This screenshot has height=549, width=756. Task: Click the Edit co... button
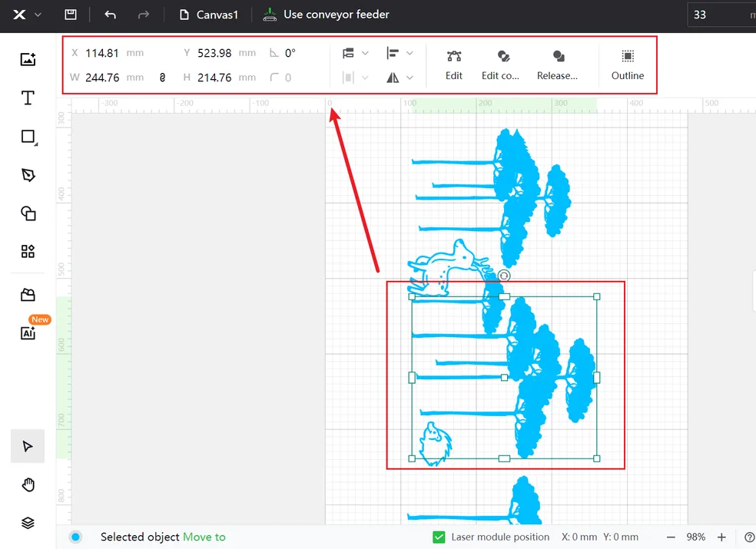(x=500, y=65)
